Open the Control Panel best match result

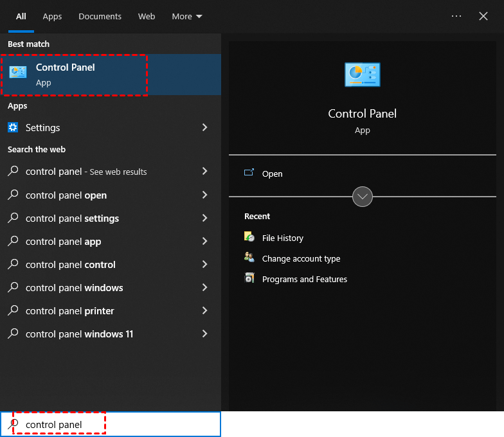point(111,75)
